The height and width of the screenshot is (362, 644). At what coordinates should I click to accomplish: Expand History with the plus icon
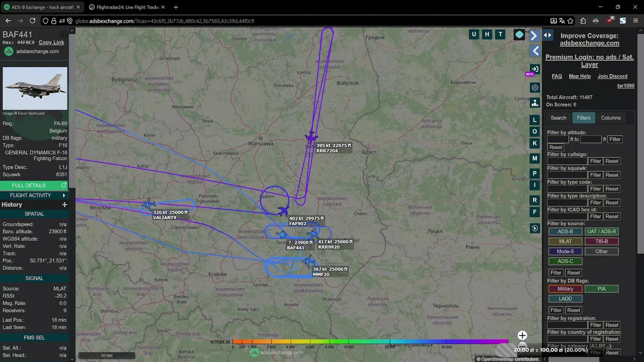tap(64, 205)
